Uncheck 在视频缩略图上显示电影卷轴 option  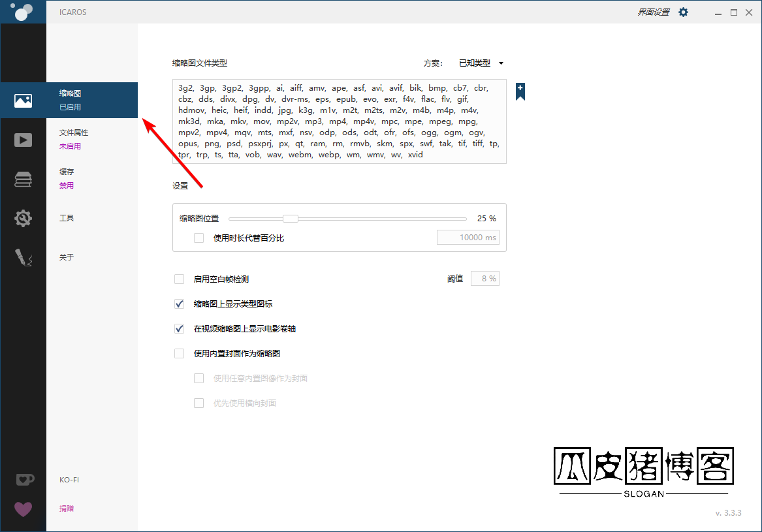coord(180,329)
